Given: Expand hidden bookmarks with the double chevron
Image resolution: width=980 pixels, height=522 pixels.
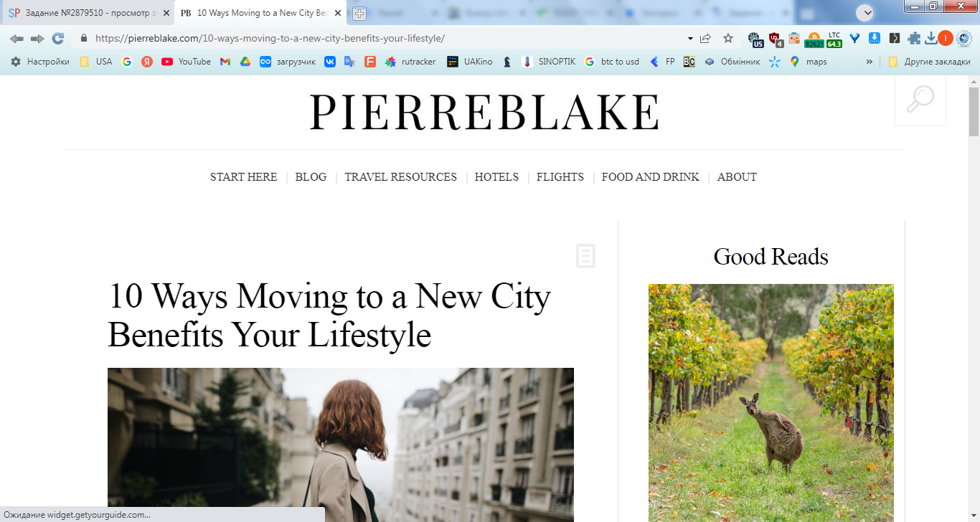Looking at the screenshot, I should (x=870, y=62).
